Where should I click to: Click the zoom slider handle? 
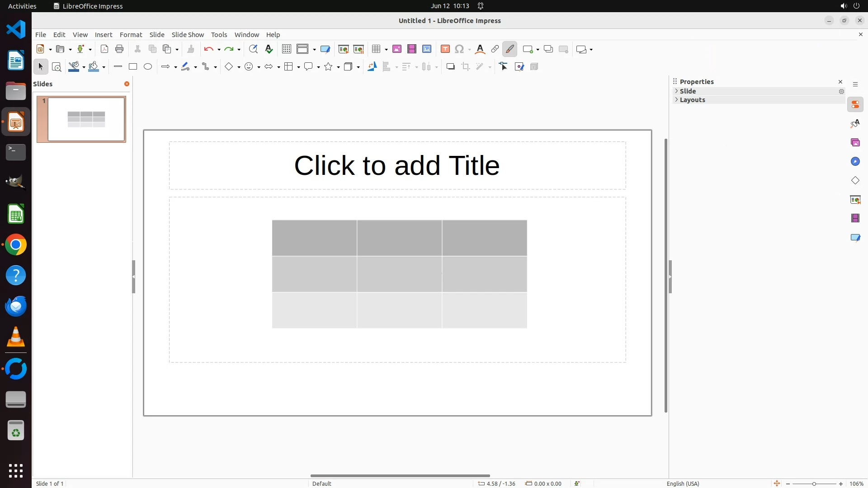[x=814, y=483]
